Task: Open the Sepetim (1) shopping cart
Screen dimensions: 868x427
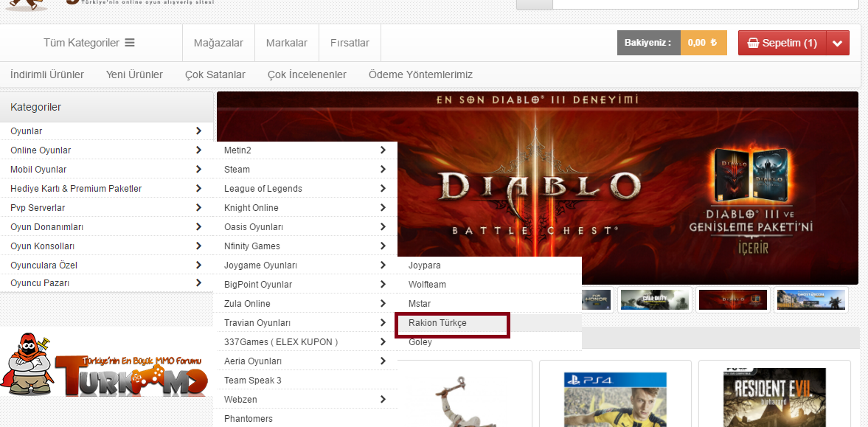Action: [782, 43]
